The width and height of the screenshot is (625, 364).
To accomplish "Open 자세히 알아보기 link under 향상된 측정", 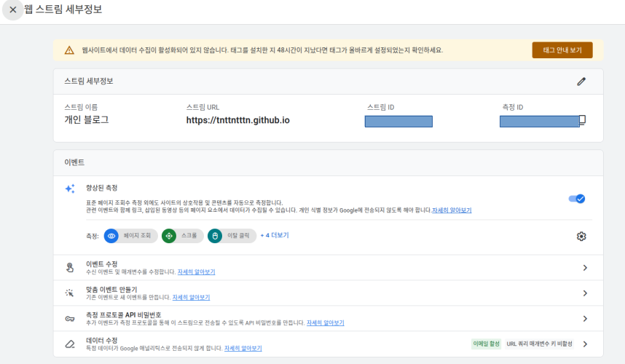I will pos(452,210).
